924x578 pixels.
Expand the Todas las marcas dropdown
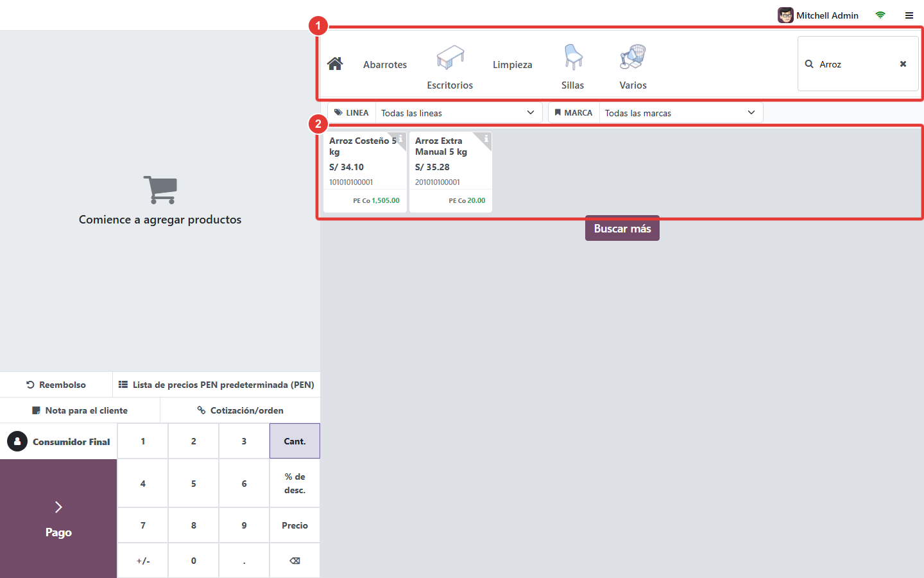click(x=681, y=113)
